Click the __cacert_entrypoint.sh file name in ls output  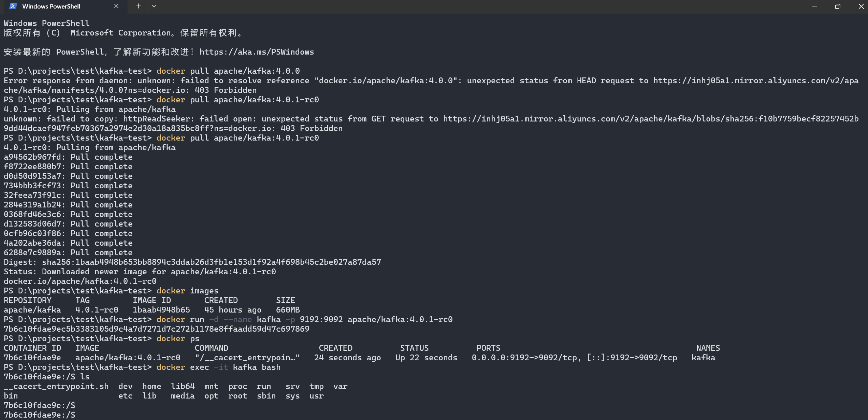[56, 386]
